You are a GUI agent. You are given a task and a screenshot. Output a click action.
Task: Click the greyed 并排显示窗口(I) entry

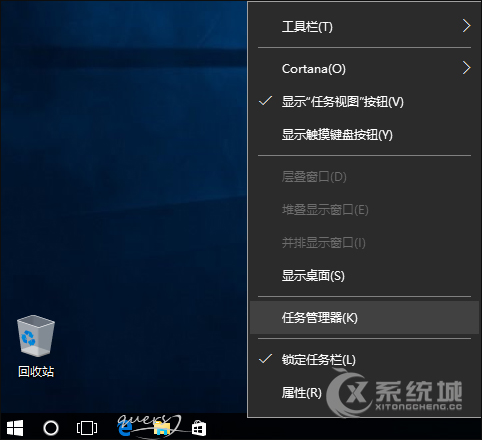pos(364,243)
